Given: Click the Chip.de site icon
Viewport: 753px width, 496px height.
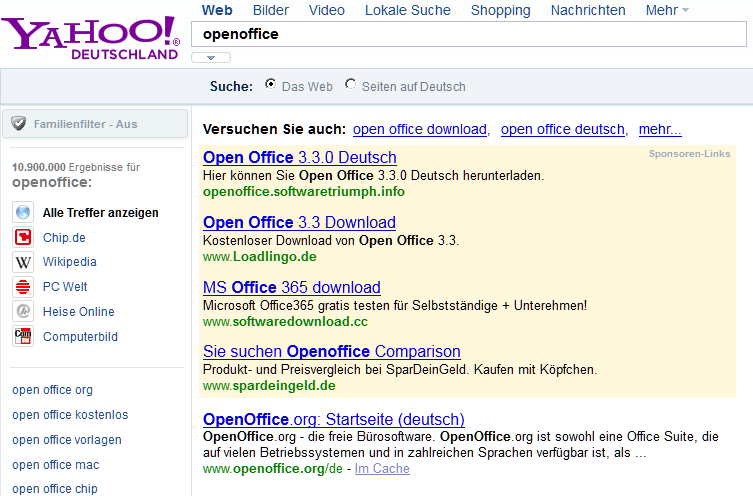Looking at the screenshot, I should 23,237.
